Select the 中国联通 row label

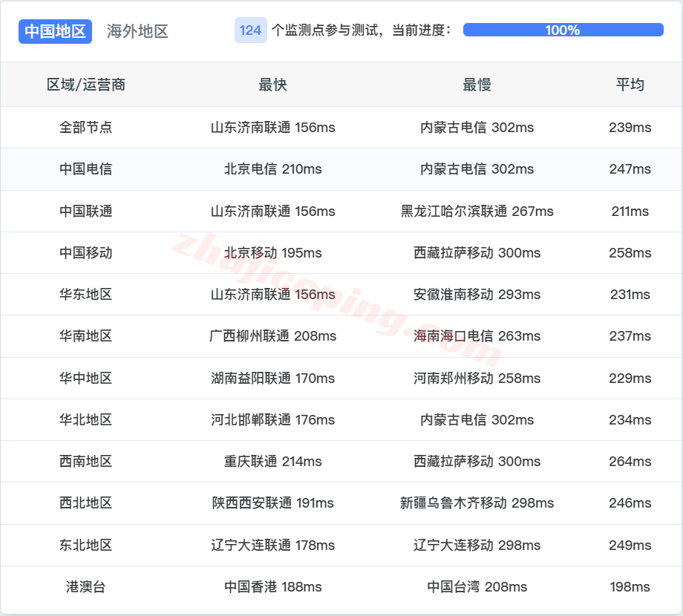tap(86, 212)
